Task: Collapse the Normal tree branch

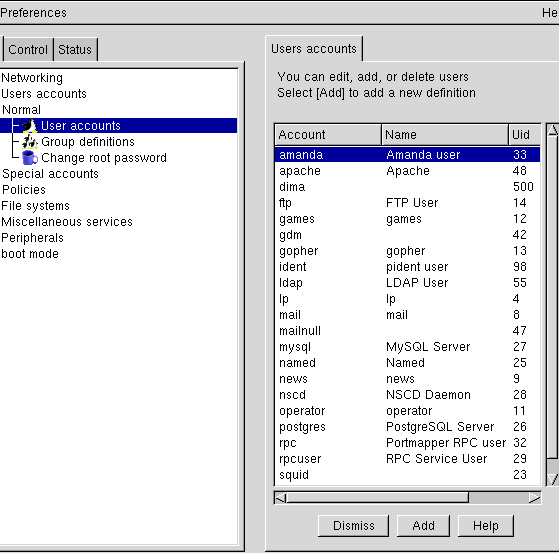Action: tap(21, 109)
